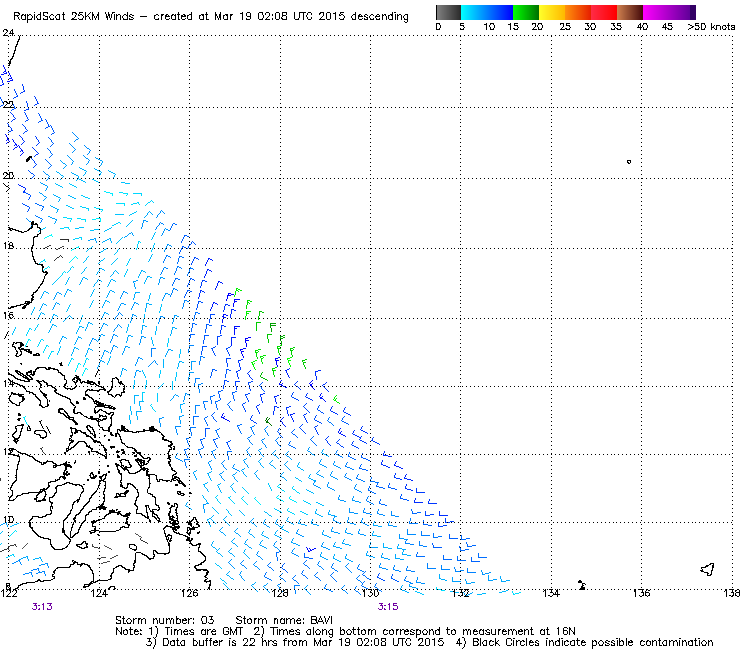Click the latitude label '18'
The height and width of the screenshot is (650, 740).
tap(8, 246)
